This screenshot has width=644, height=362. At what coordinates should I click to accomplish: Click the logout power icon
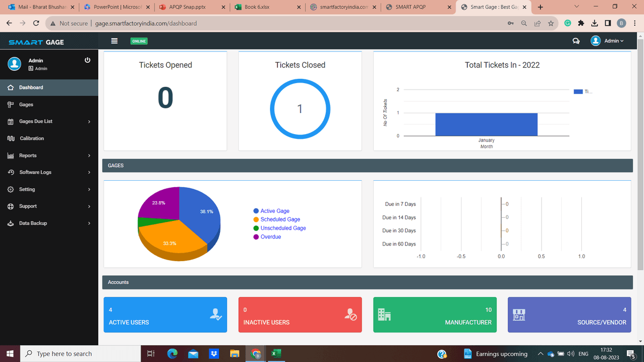pos(87,60)
